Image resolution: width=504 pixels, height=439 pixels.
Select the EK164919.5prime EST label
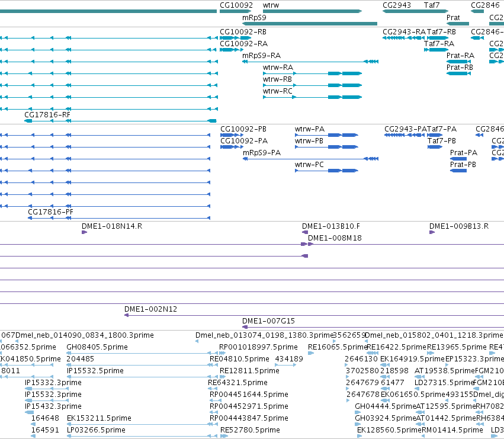pyautogui.click(x=412, y=359)
